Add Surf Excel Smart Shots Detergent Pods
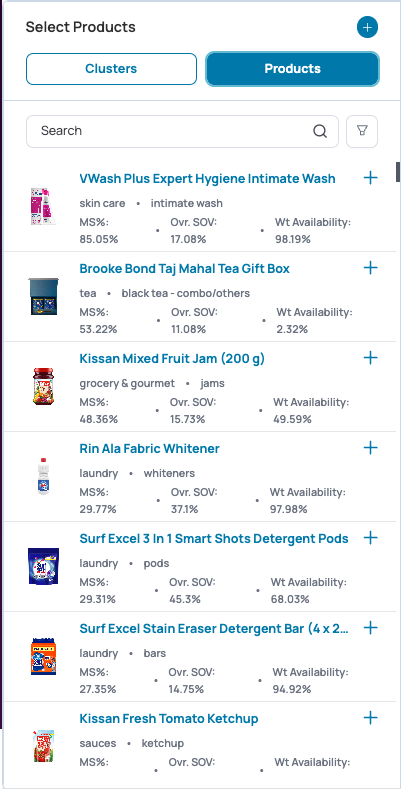Screen dimensions: 401x789 370,537
